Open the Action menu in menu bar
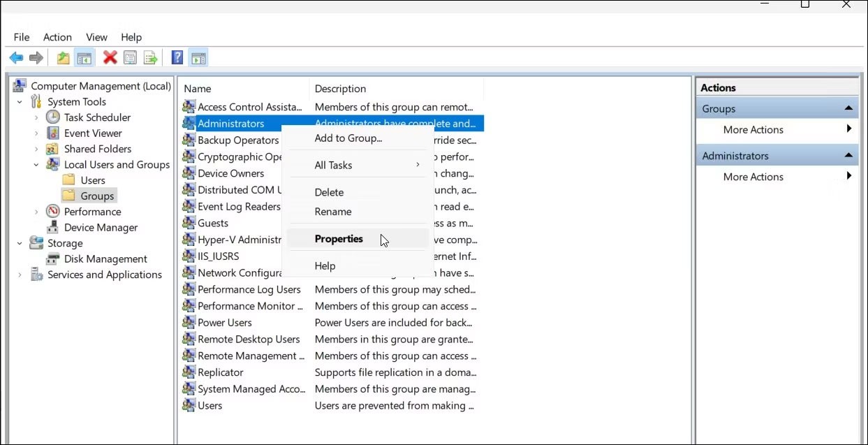868x445 pixels. (x=57, y=37)
